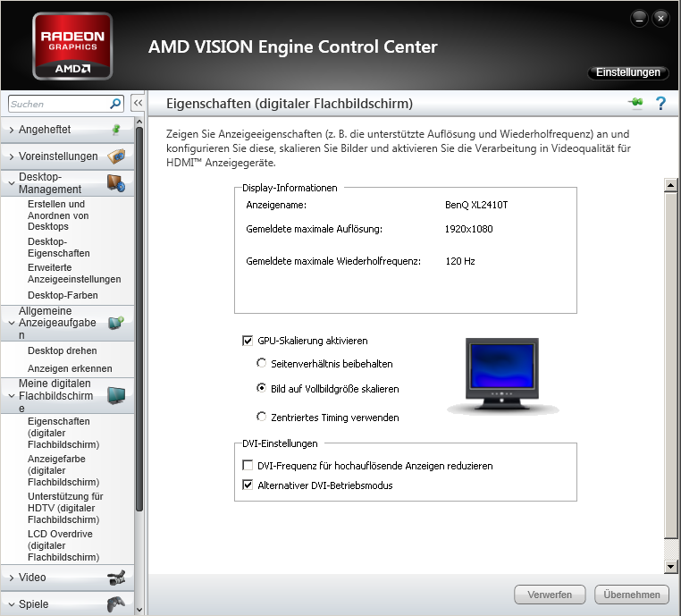Expand the Angeheftet section
681x616 pixels.
tap(12, 130)
